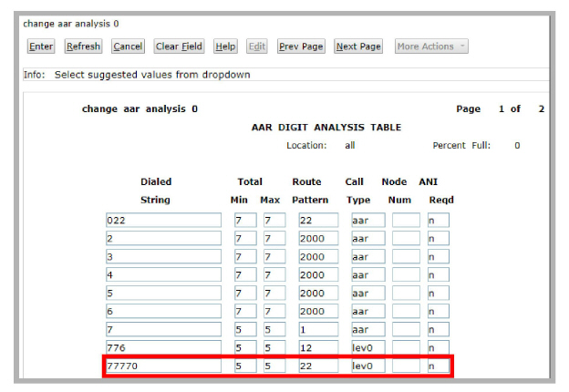The width and height of the screenshot is (569, 392).
Task: Click the info text 'Select suggested values from dropdown'
Action: coord(152,75)
